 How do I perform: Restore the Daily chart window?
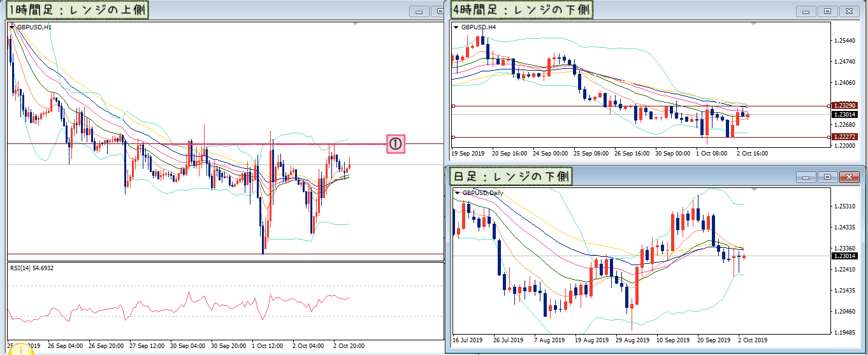click(827, 177)
